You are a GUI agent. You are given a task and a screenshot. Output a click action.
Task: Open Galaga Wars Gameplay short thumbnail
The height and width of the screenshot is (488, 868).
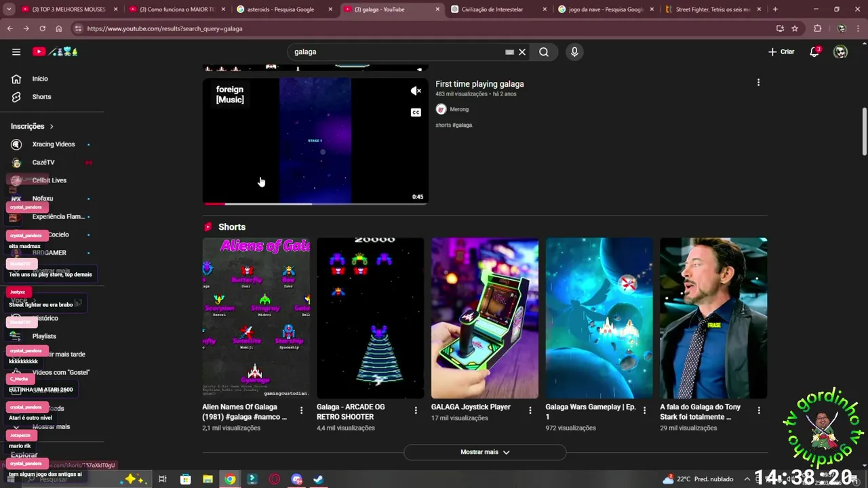coord(599,318)
